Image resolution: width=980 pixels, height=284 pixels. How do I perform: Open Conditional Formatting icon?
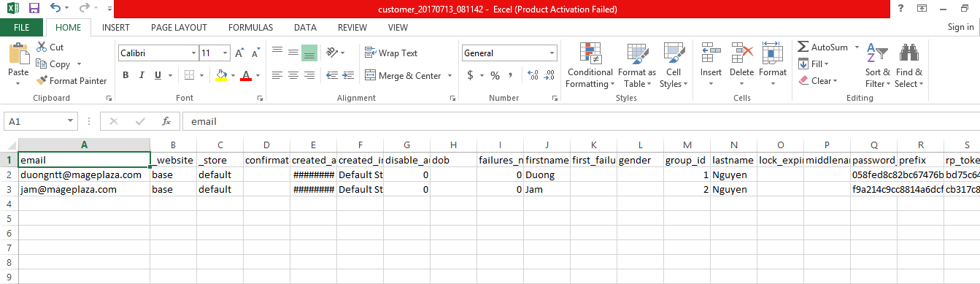point(590,54)
